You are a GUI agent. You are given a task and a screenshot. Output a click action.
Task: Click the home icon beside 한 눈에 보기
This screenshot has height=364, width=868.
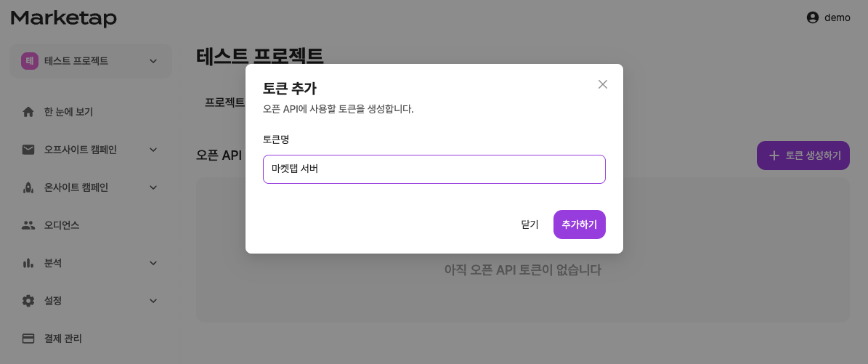tap(28, 112)
